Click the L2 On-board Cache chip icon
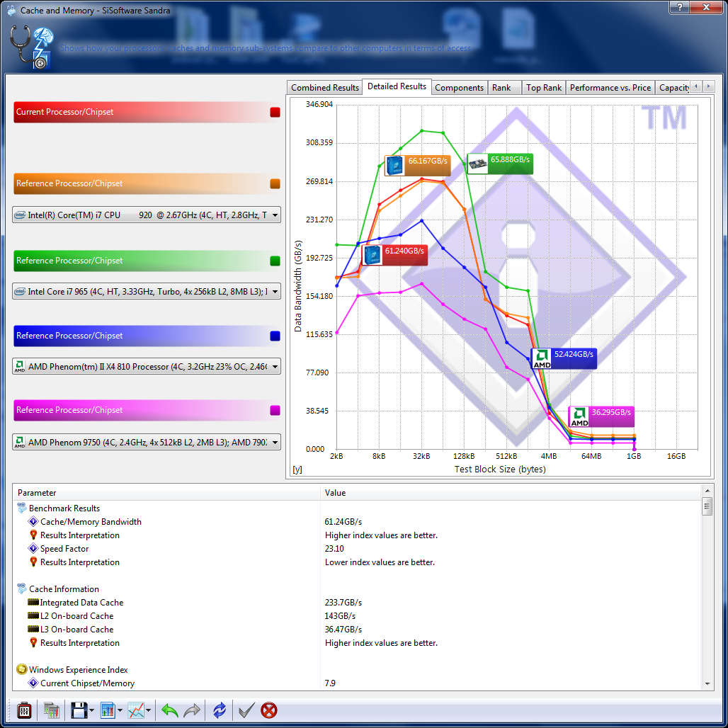The width and height of the screenshot is (728, 728). 33,615
